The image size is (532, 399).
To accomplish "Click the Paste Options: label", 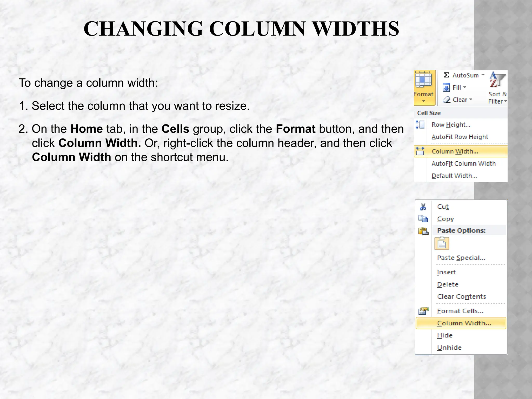I will click(x=461, y=230).
